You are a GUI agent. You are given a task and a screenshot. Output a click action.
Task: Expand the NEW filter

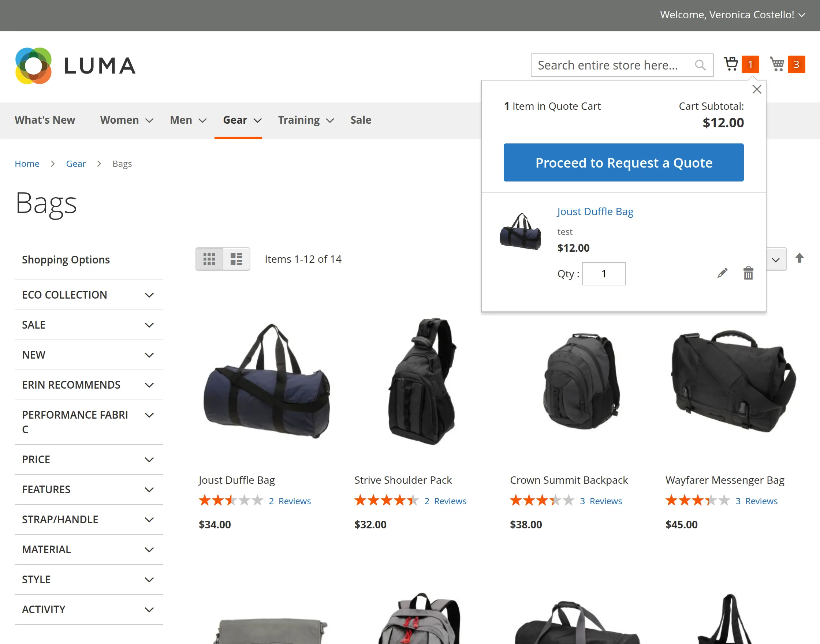89,355
